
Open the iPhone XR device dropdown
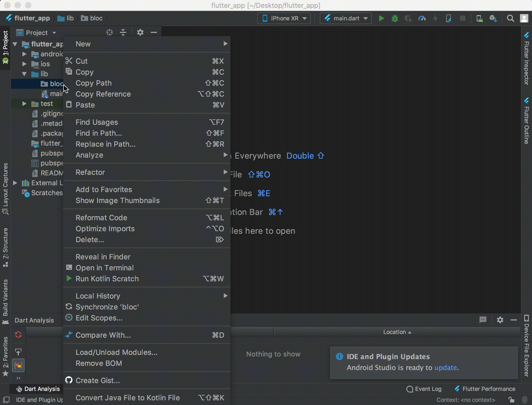[284, 18]
